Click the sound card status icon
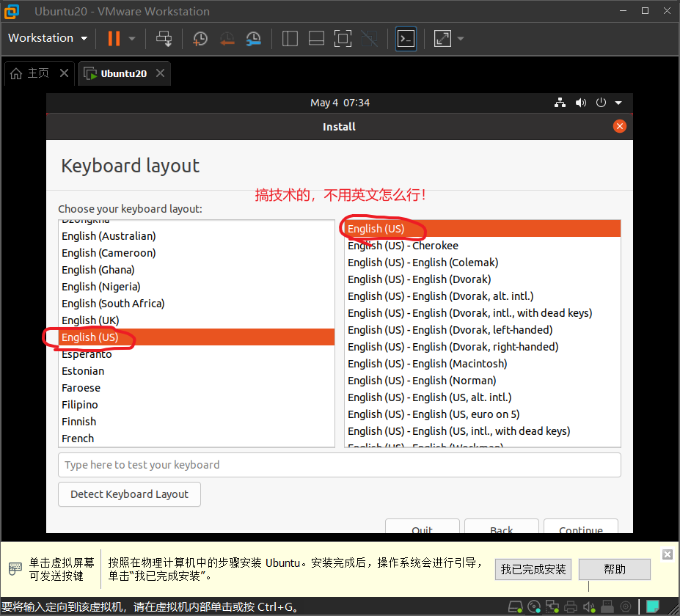Screen dimensions: 680x616 coord(589,607)
